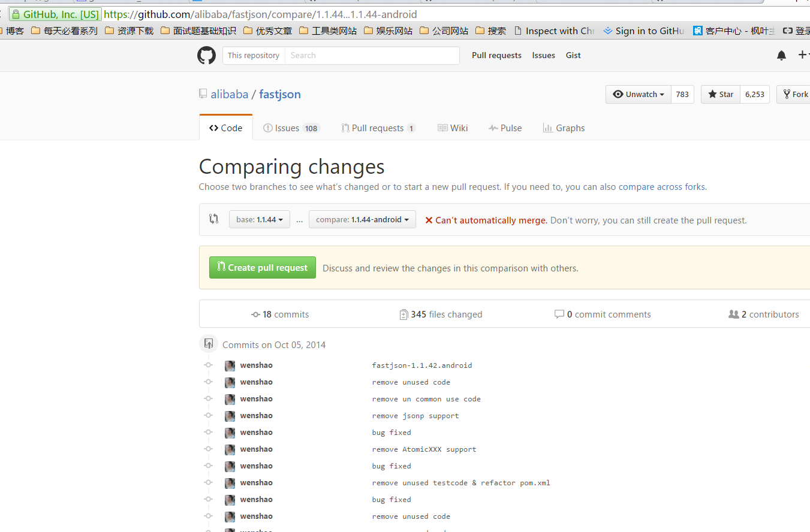Click the repository search field
Screen dimensions: 810x532
click(372, 56)
